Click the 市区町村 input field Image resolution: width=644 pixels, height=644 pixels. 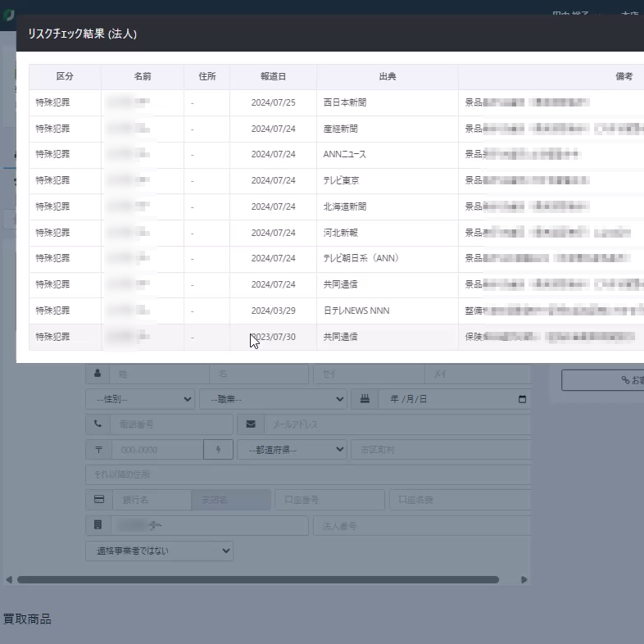pos(441,450)
